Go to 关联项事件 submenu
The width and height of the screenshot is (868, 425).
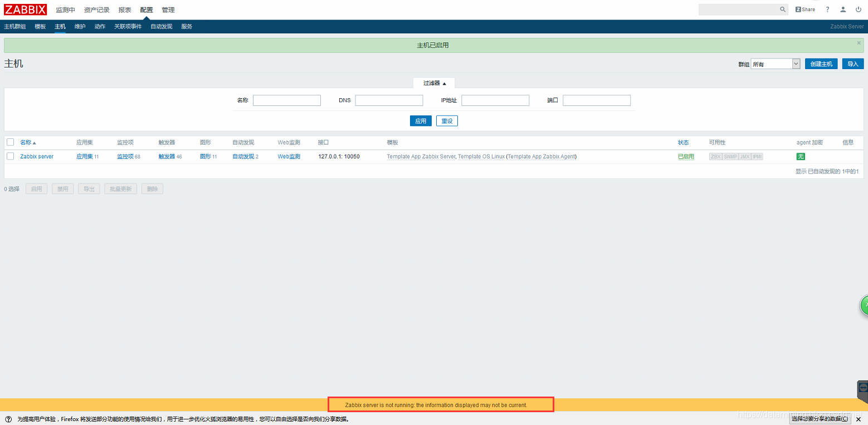[x=128, y=26]
